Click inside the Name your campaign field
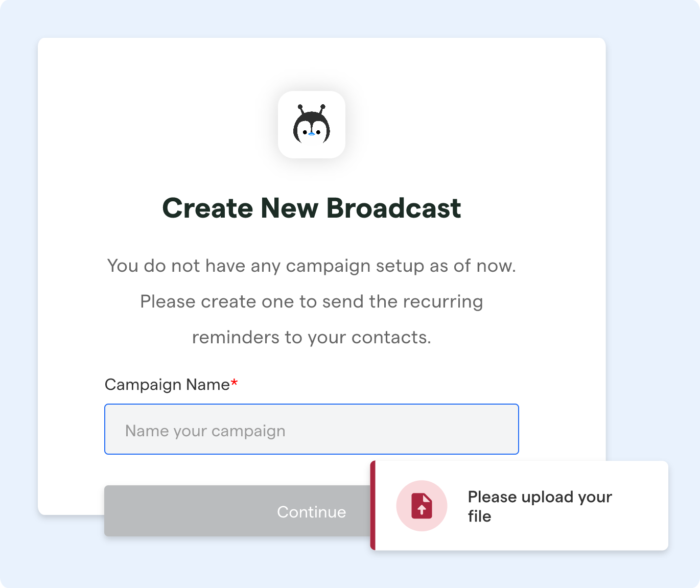700x588 pixels. tap(311, 429)
